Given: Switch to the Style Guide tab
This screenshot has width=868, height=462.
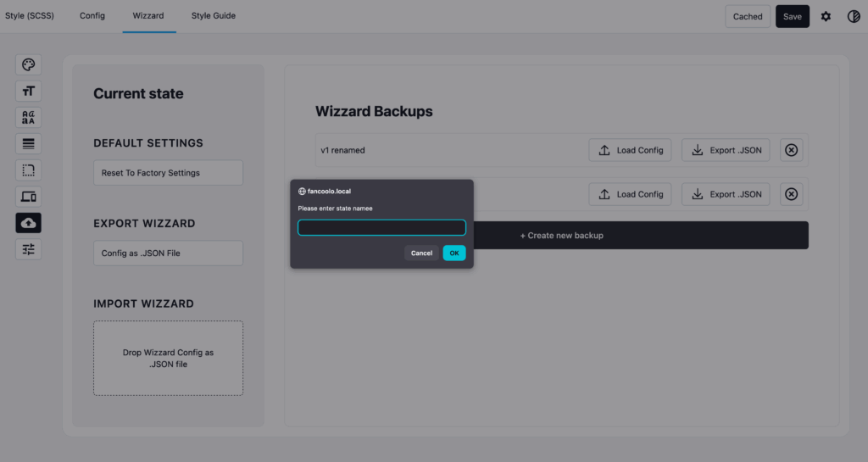Looking at the screenshot, I should coord(214,16).
